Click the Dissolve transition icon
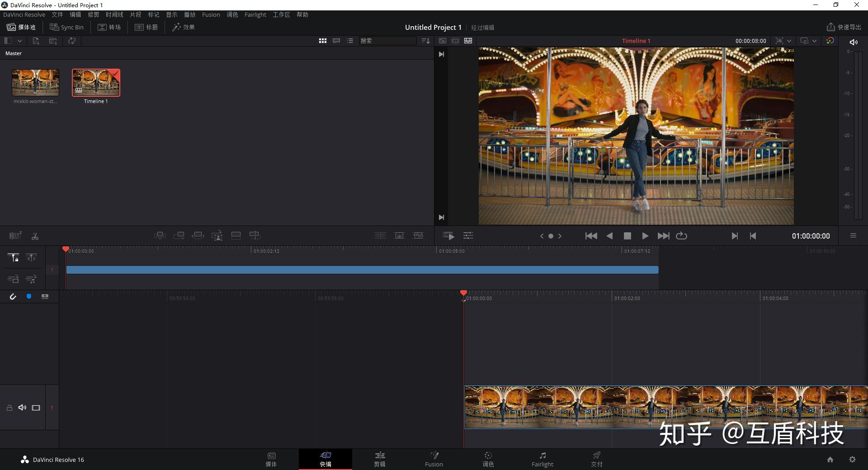The image size is (868, 470). point(400,235)
